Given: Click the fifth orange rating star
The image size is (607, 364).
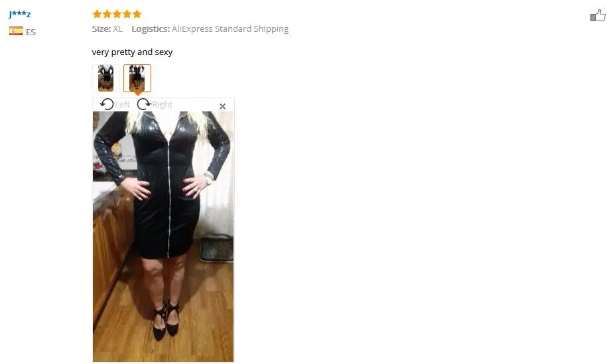Looking at the screenshot, I should tap(137, 15).
